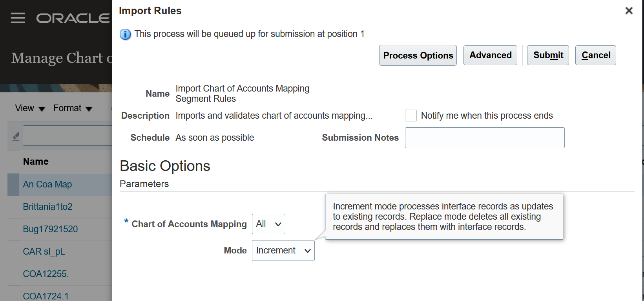Viewport: 644px width, 301px height.
Task: Click the Oracle logo
Action: tap(73, 18)
